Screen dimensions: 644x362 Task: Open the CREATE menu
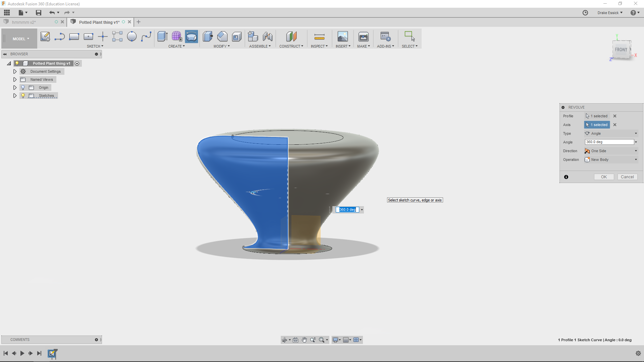coord(176,46)
